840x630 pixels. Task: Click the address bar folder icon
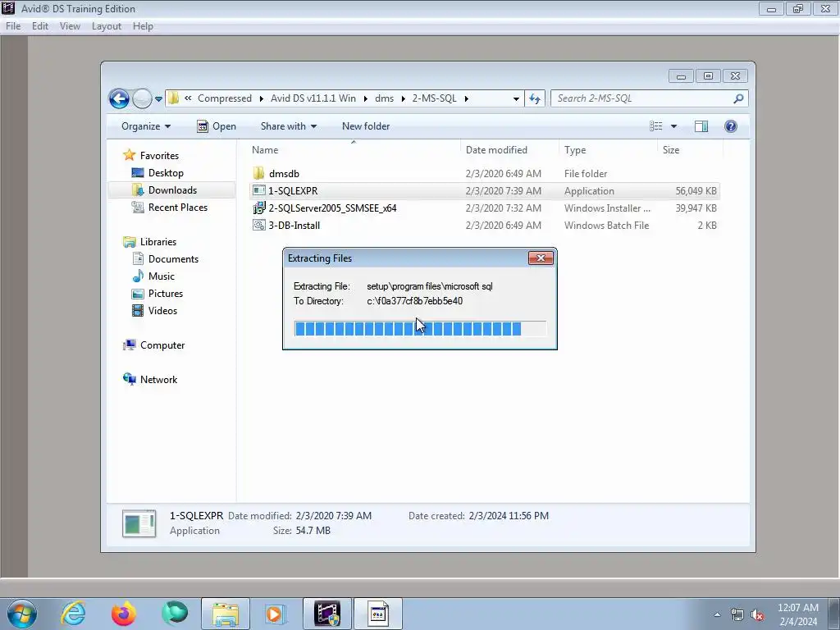tap(174, 98)
